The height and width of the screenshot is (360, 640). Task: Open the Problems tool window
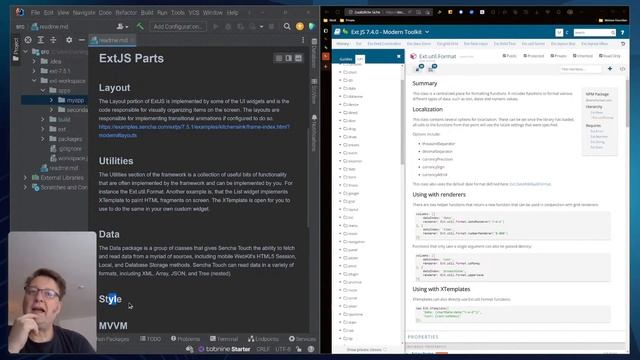click(x=185, y=339)
